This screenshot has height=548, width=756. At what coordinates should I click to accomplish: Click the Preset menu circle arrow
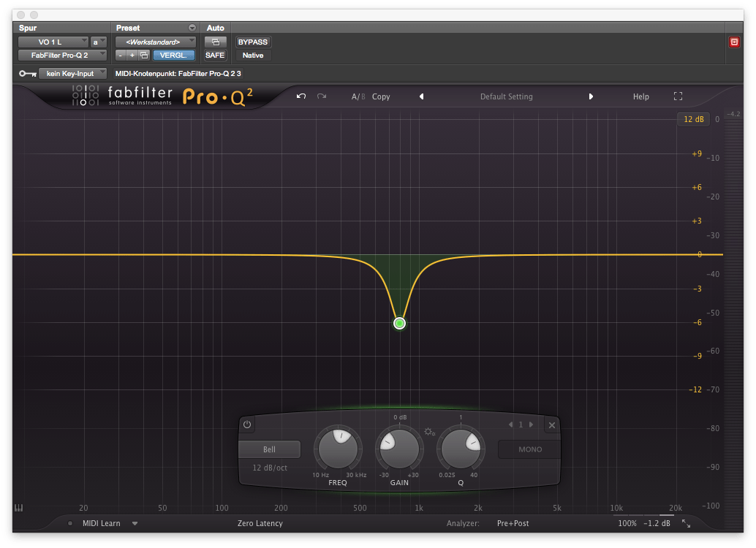click(x=192, y=28)
